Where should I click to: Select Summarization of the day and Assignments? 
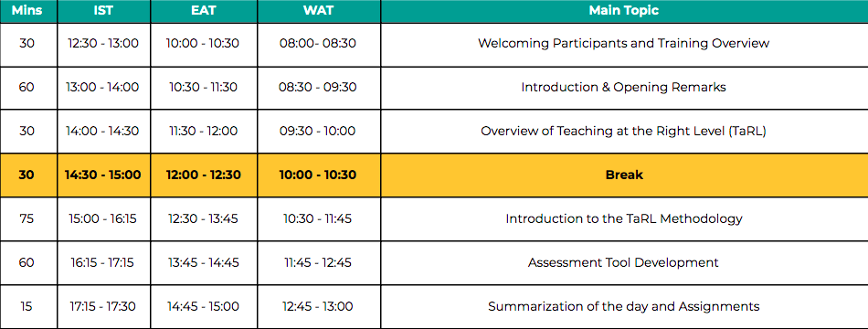click(x=624, y=307)
